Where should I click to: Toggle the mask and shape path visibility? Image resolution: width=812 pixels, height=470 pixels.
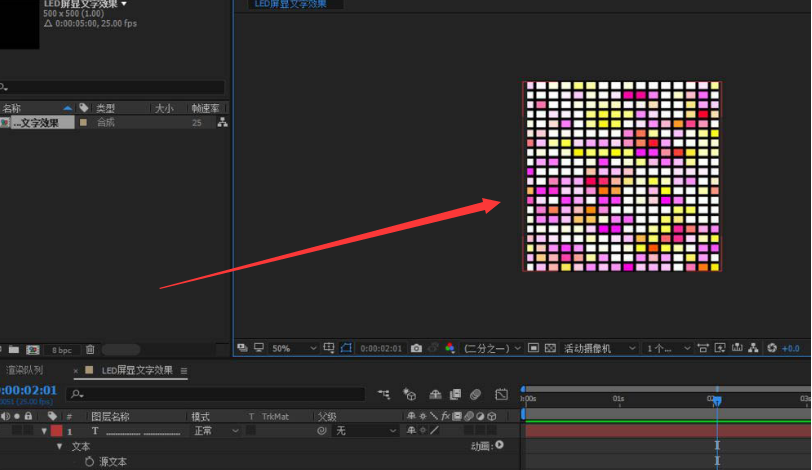click(x=346, y=348)
